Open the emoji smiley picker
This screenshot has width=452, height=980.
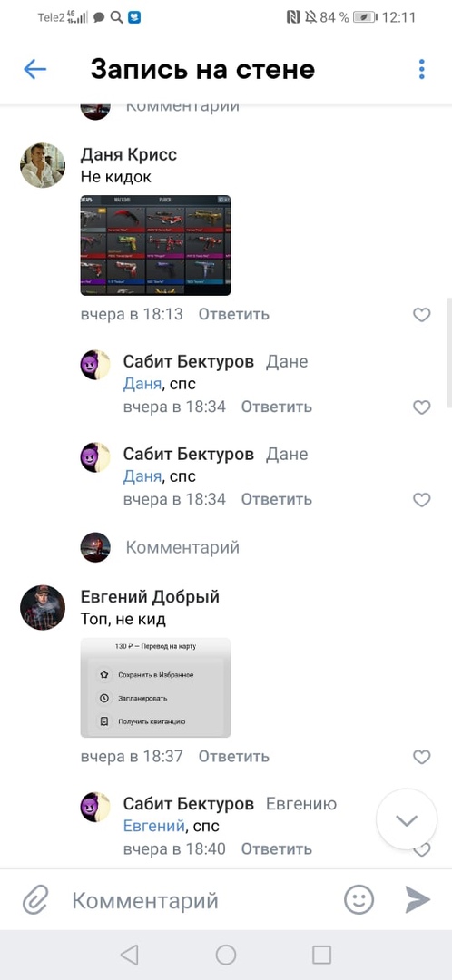[x=359, y=900]
